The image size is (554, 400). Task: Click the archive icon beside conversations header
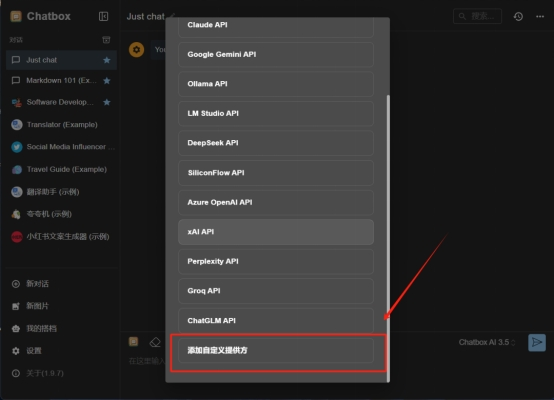[x=106, y=40]
